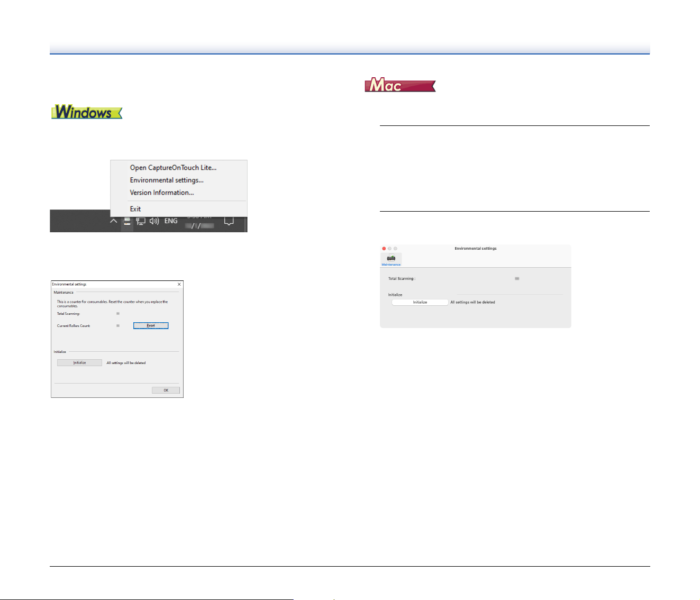Screen dimensions: 700x600
Task: Click the 'This is a counter for consumables' description
Action: point(112,304)
